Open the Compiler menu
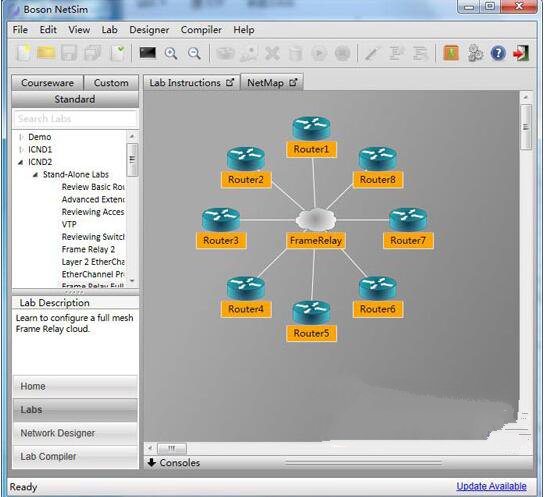 (201, 30)
